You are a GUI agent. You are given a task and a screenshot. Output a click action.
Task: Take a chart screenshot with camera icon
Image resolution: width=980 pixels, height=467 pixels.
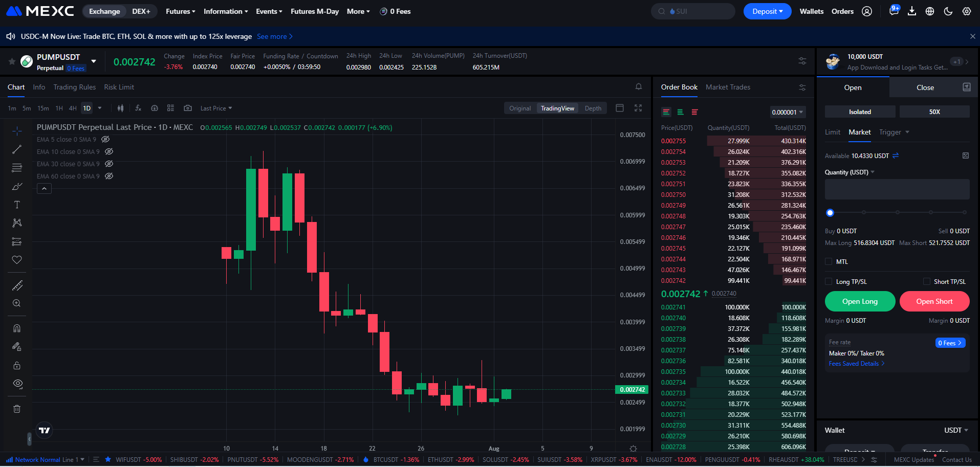click(188, 108)
